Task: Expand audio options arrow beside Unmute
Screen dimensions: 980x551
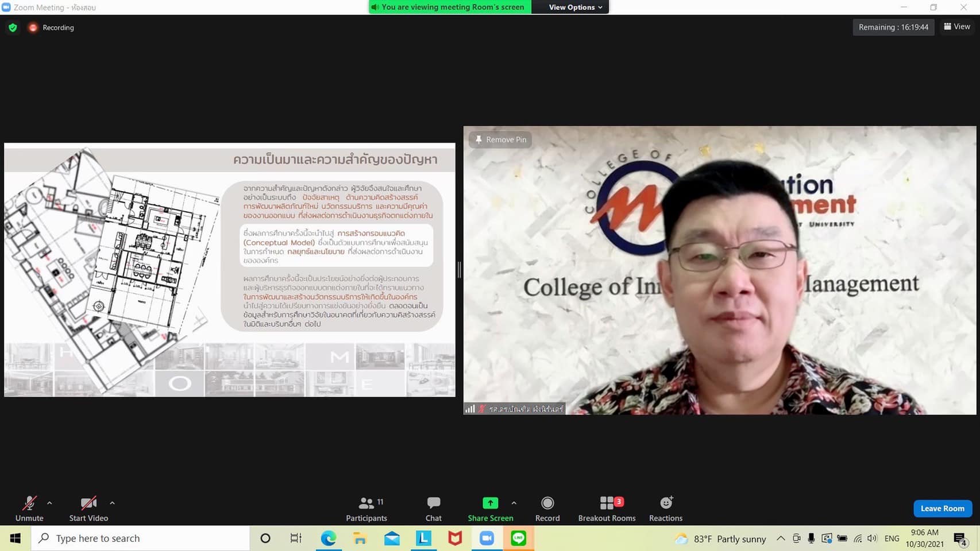Action: pyautogui.click(x=49, y=503)
